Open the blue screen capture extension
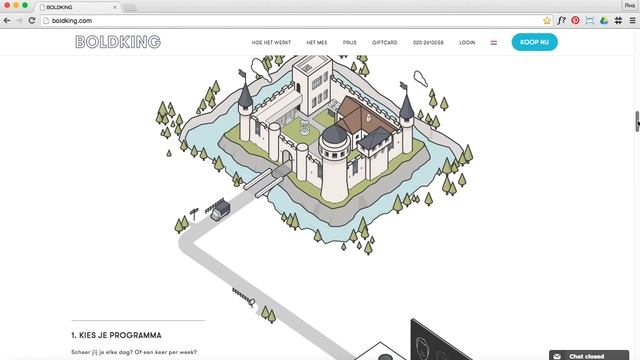The image size is (640, 360). pyautogui.click(x=589, y=20)
